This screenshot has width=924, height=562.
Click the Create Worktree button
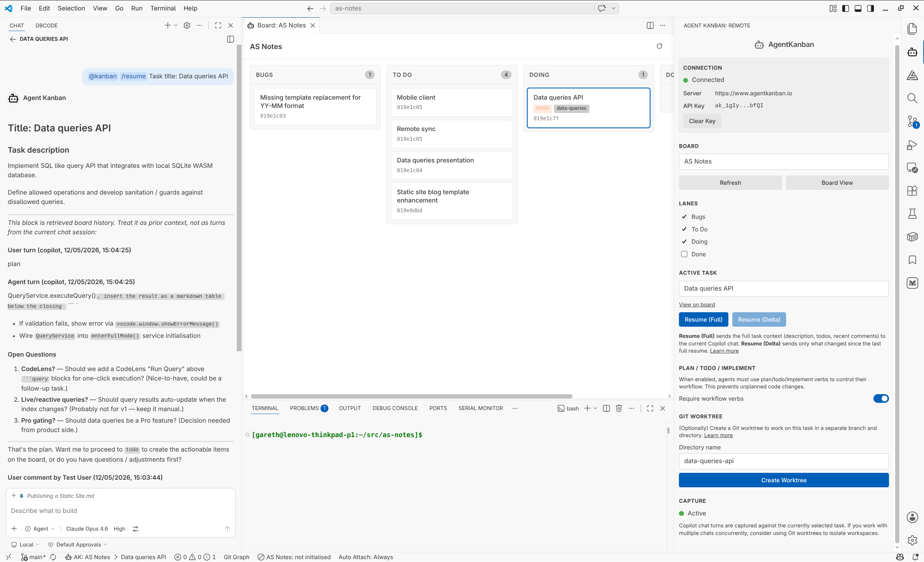click(x=783, y=480)
